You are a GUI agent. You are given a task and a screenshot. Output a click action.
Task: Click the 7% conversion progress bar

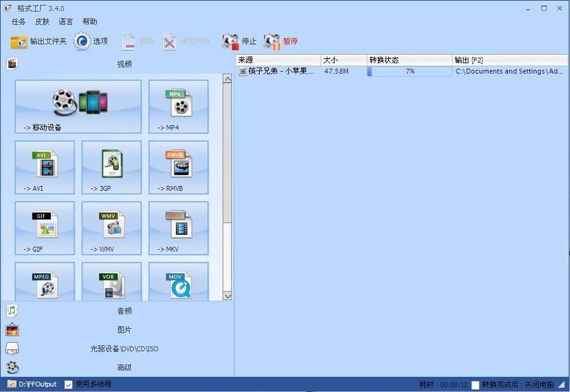pos(409,72)
